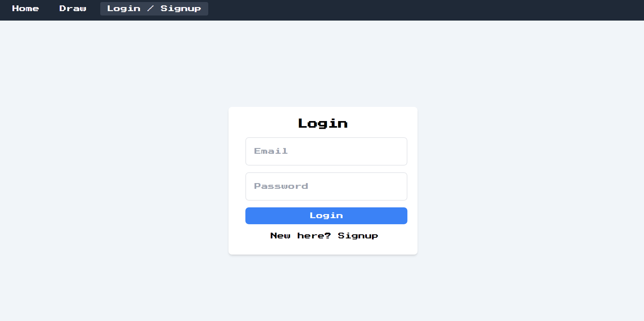Screen dimensions: 644x321
Task: Click the 'New here?' text
Action: [300, 236]
